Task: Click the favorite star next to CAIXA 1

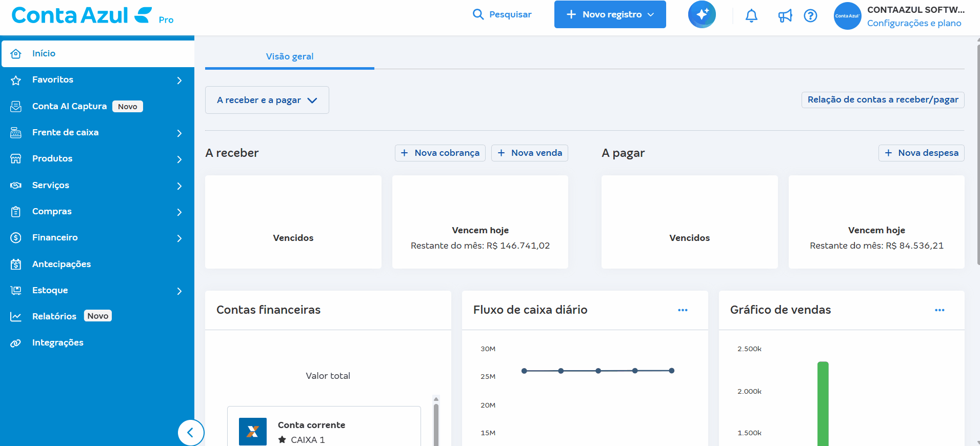Action: coord(282,439)
